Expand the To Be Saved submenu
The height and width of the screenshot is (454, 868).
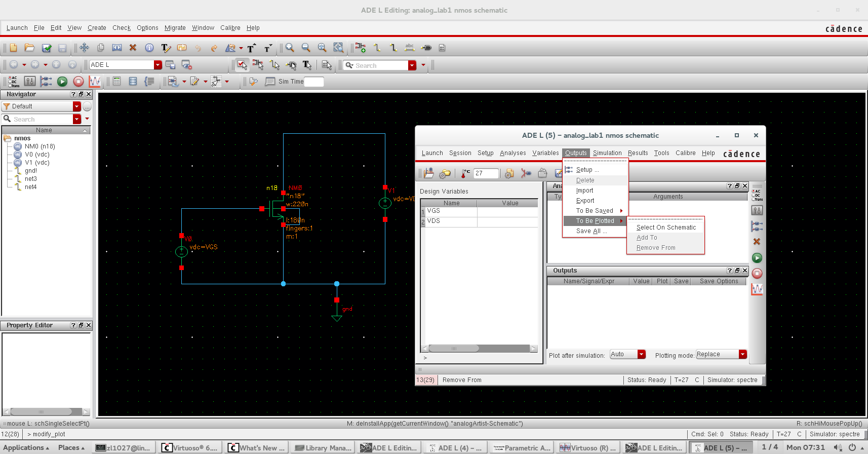(x=596, y=211)
